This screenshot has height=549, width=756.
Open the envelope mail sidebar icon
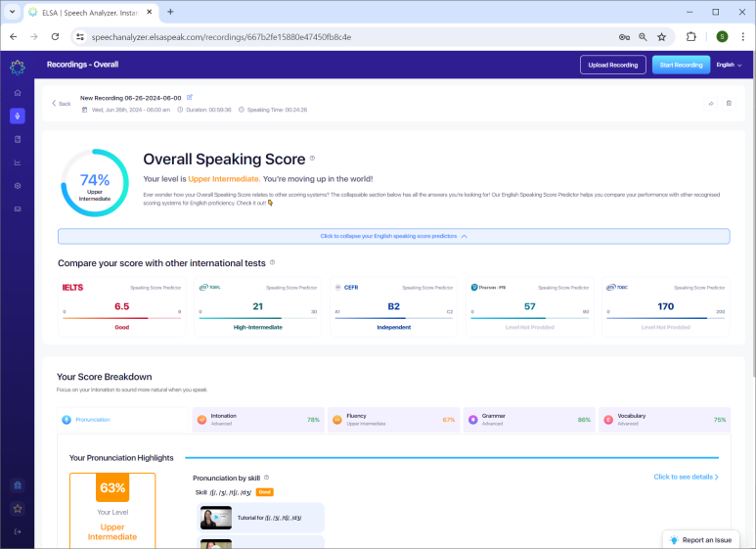[18, 208]
